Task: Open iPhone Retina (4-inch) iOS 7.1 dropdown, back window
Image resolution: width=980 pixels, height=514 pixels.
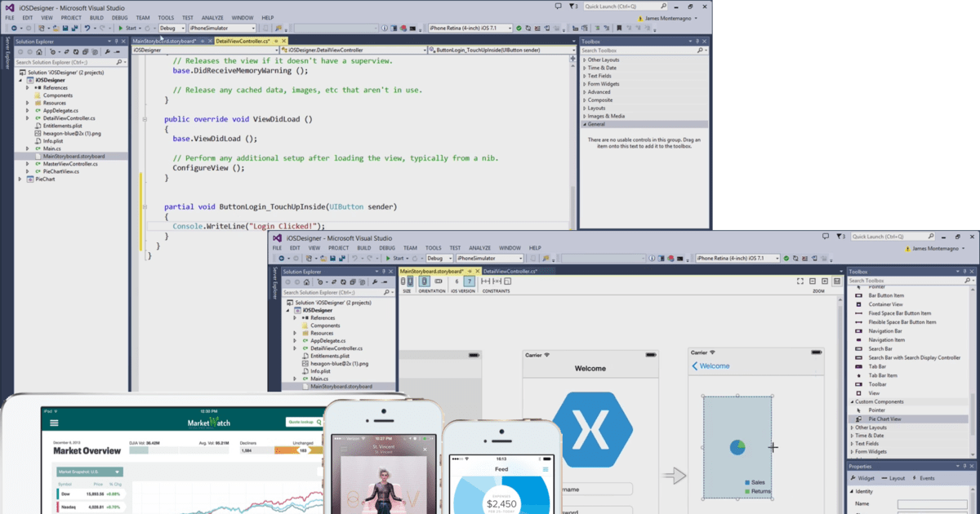Action: point(470,28)
